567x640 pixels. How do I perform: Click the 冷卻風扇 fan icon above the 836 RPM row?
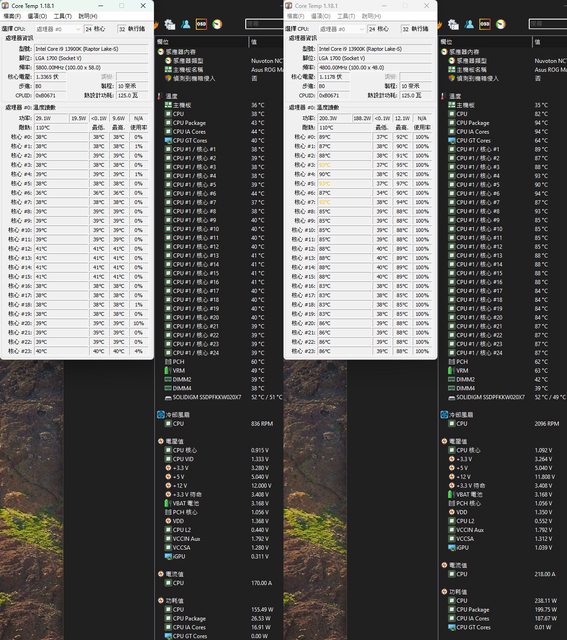[x=160, y=415]
